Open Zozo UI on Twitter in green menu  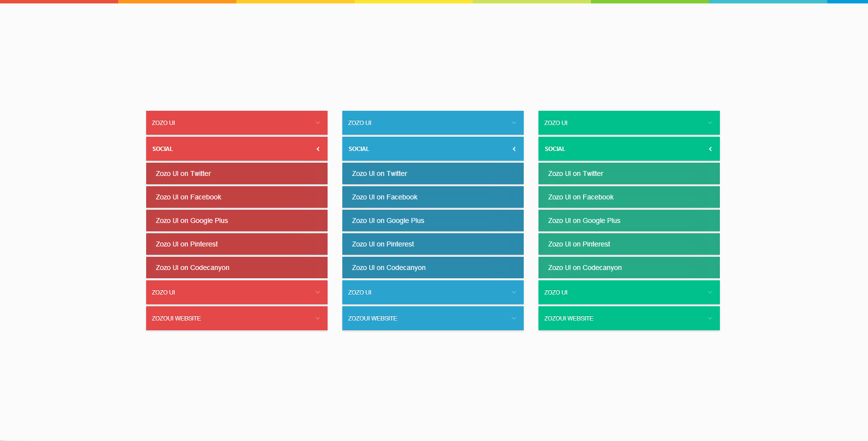click(629, 173)
